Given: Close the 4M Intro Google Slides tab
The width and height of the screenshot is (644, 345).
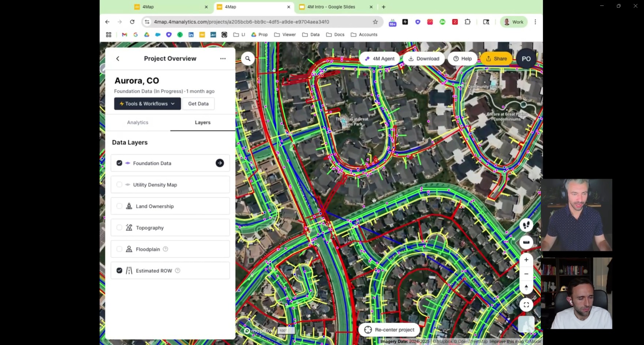Looking at the screenshot, I should pyautogui.click(x=371, y=7).
